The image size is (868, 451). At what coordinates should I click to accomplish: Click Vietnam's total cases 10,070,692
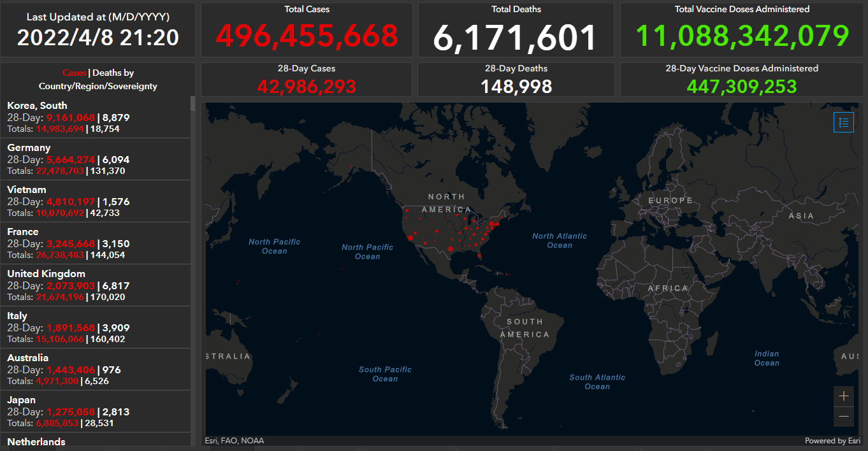tap(59, 213)
